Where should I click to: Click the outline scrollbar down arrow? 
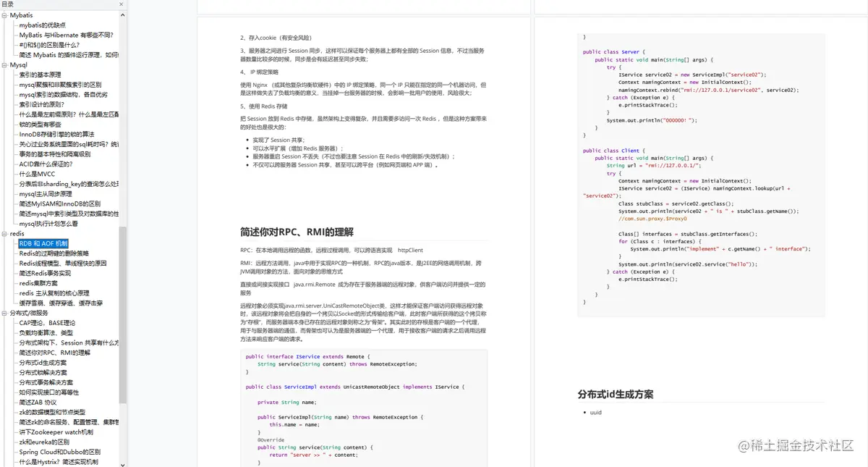[122, 463]
